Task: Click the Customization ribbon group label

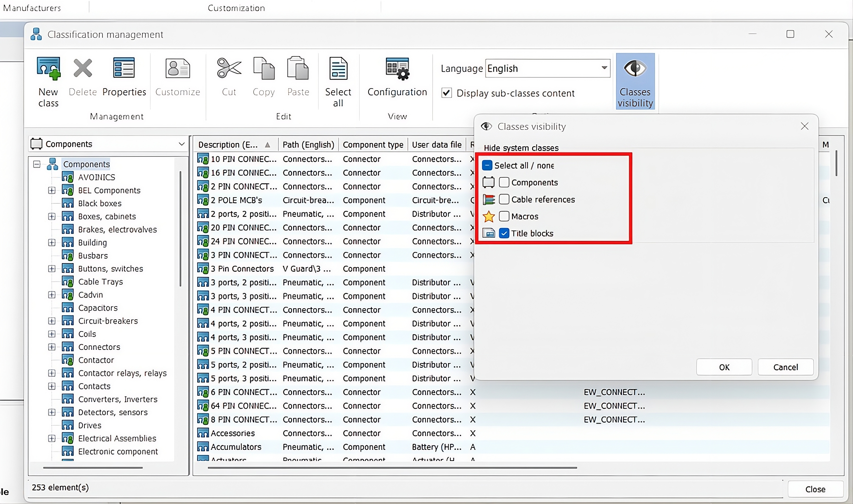Action: point(236,8)
